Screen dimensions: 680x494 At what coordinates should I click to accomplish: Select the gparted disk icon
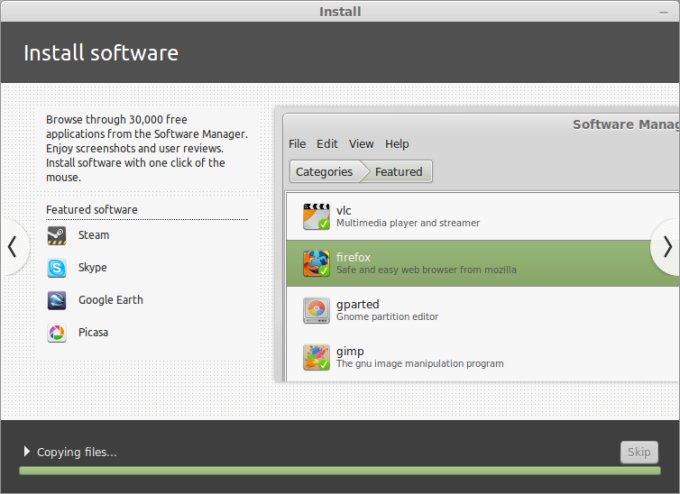316,310
